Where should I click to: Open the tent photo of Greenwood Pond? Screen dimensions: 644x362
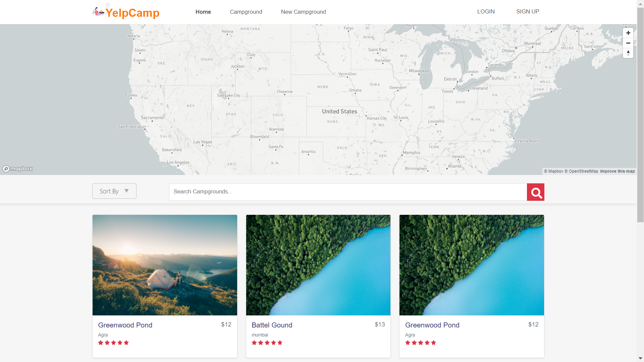coord(165,265)
